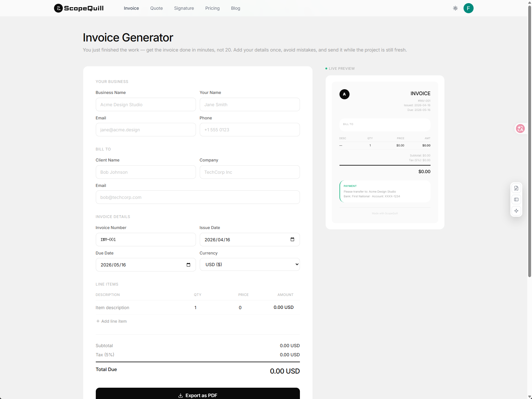The height and width of the screenshot is (399, 532).
Task: Go to the Invoice nav tab
Action: [131, 8]
